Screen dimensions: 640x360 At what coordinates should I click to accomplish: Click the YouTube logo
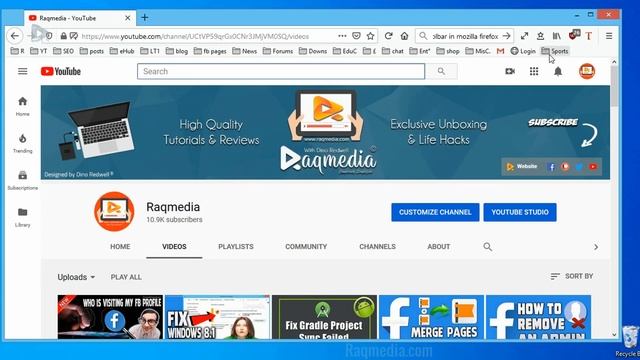[x=61, y=71]
